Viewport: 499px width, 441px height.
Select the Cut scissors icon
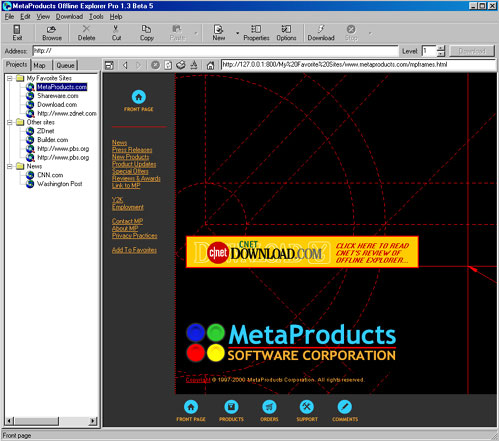[116, 33]
